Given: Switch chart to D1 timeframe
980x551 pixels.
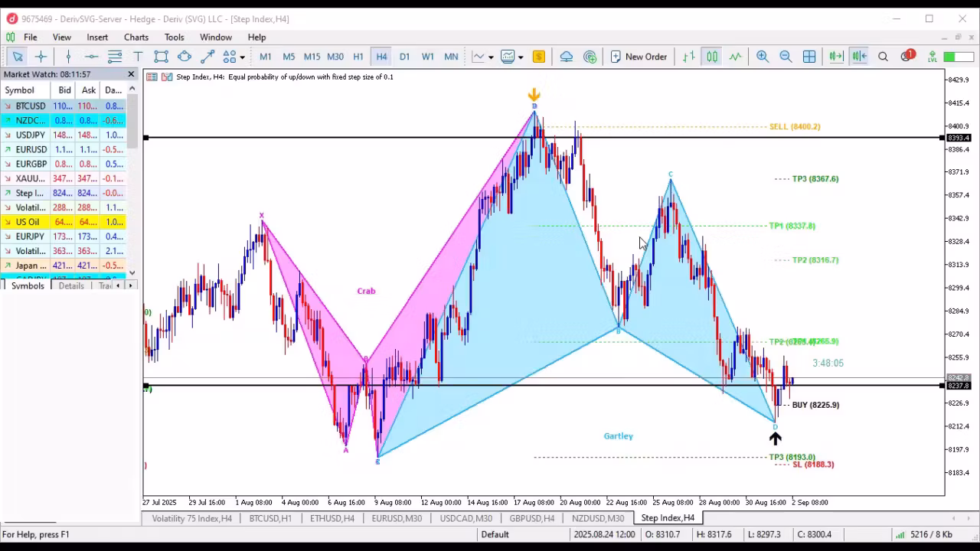Looking at the screenshot, I should coord(404,57).
